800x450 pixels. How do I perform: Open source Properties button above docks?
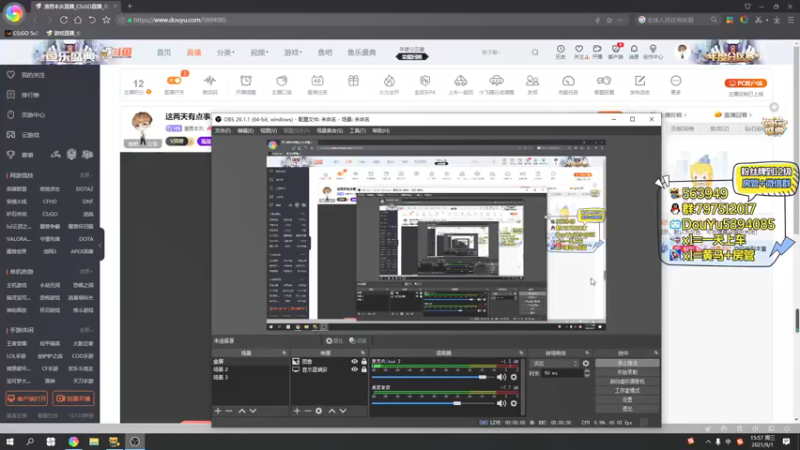[334, 341]
